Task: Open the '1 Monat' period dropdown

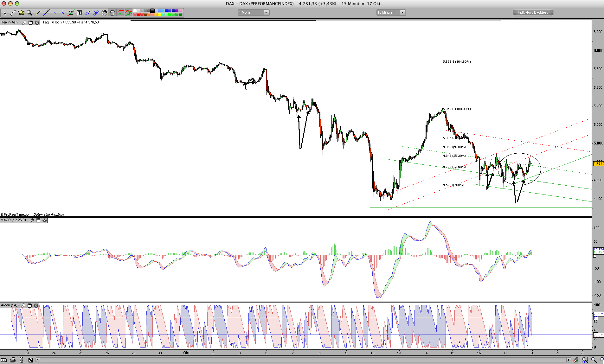Action: point(254,12)
